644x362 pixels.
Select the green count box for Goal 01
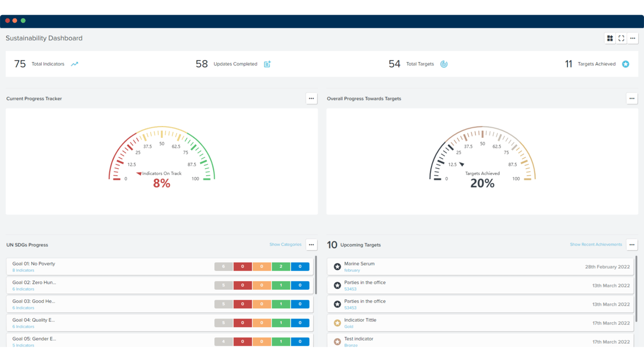tap(281, 267)
